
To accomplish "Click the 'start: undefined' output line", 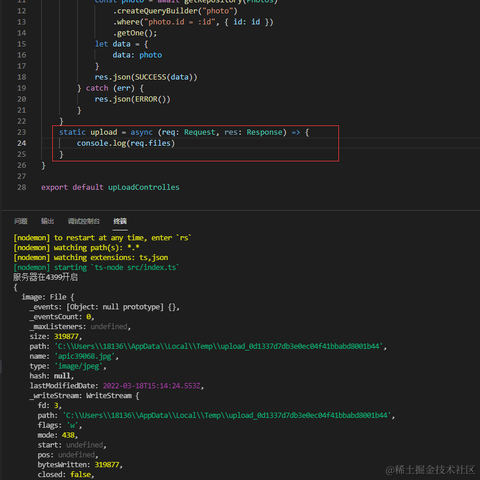I will coord(72,445).
